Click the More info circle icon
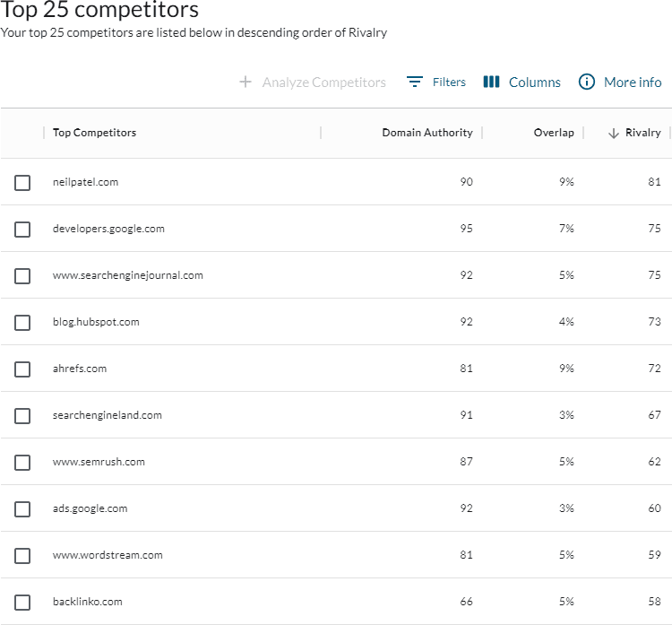The width and height of the screenshot is (672, 625). click(x=587, y=82)
